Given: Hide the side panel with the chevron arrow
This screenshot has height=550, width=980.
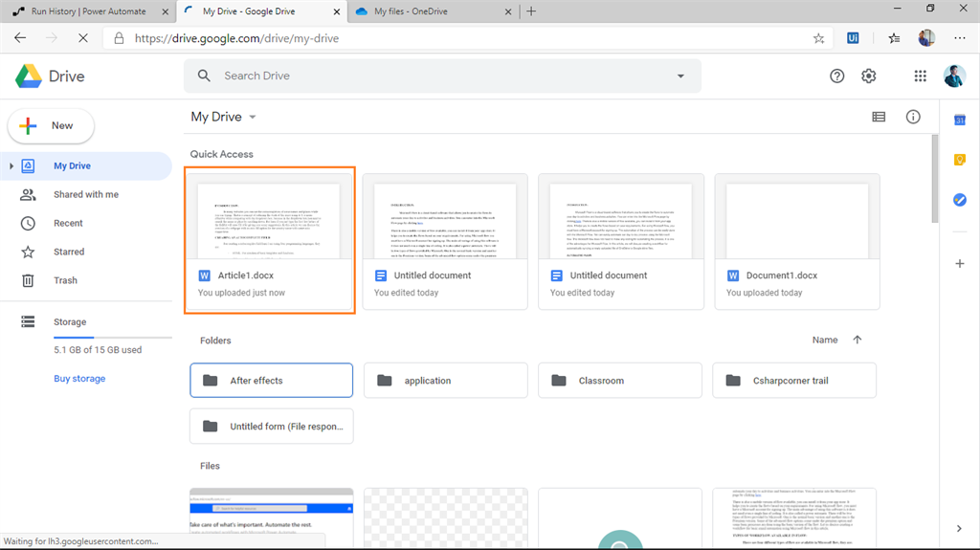Looking at the screenshot, I should (959, 529).
